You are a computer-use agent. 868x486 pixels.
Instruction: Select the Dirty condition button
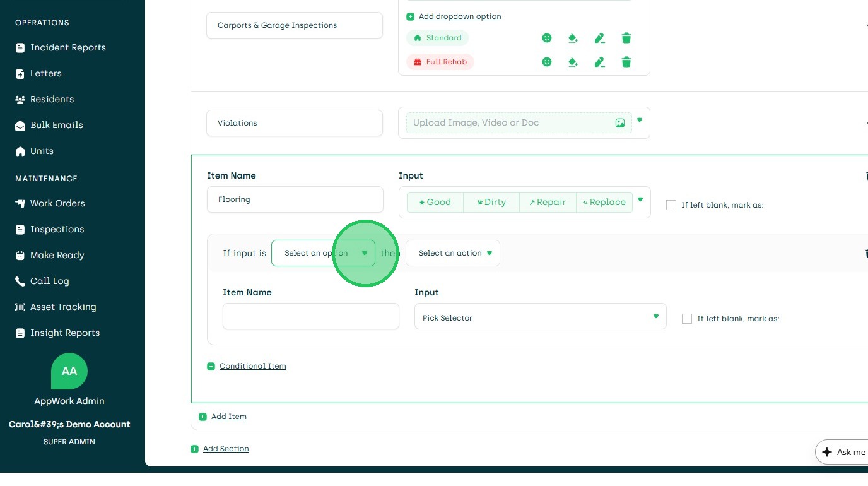click(491, 202)
